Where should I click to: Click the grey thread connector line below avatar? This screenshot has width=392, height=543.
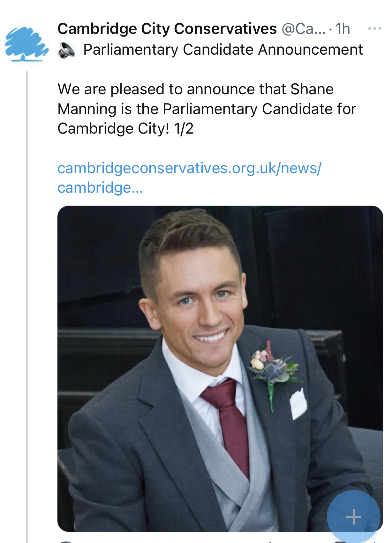click(27, 288)
